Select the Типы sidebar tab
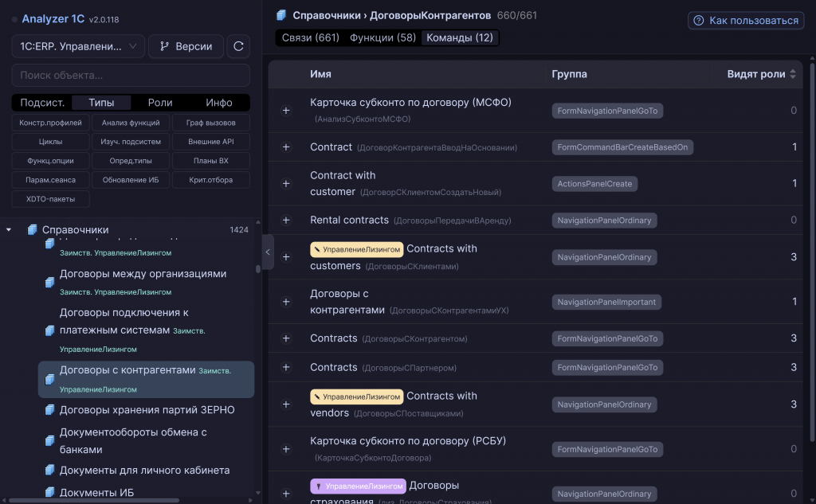This screenshot has height=504, width=816. click(x=101, y=103)
